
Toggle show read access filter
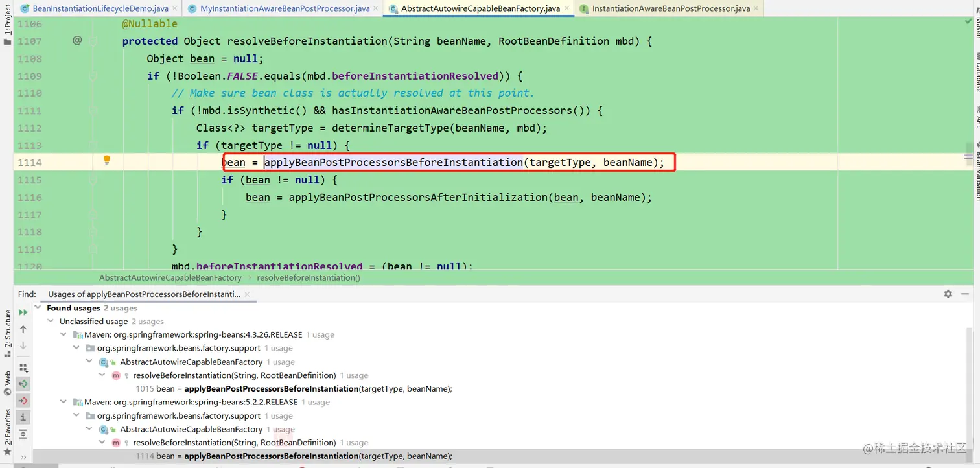tap(23, 384)
